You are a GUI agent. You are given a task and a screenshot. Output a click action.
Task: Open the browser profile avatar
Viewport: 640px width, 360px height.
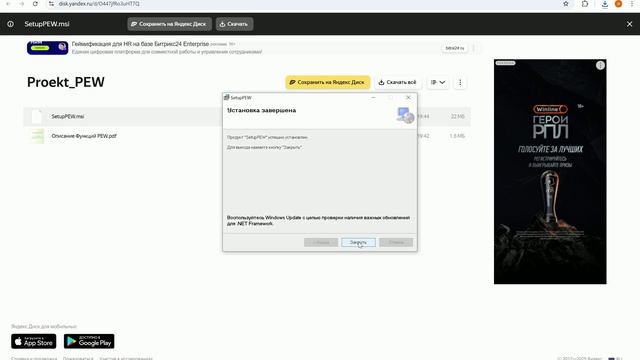coord(618,4)
